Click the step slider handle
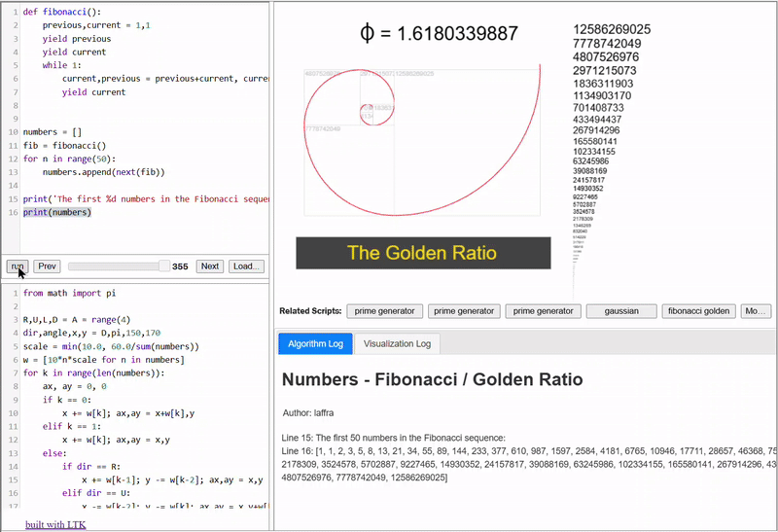The image size is (778, 532). coord(163,266)
